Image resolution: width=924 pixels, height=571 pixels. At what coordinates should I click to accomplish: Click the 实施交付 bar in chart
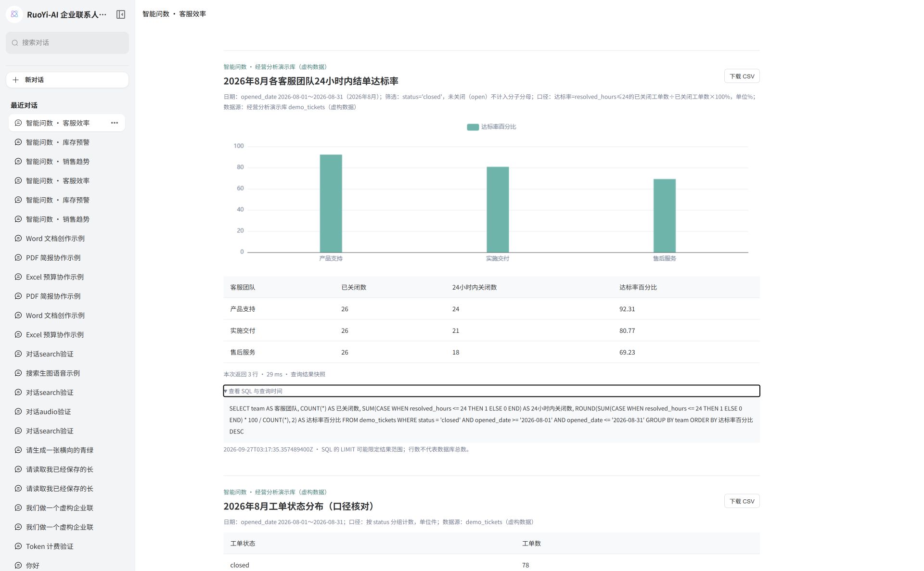498,209
